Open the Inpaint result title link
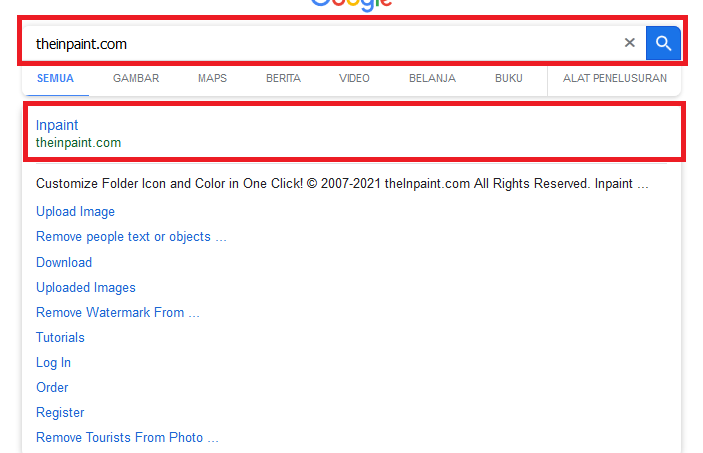 (57, 125)
